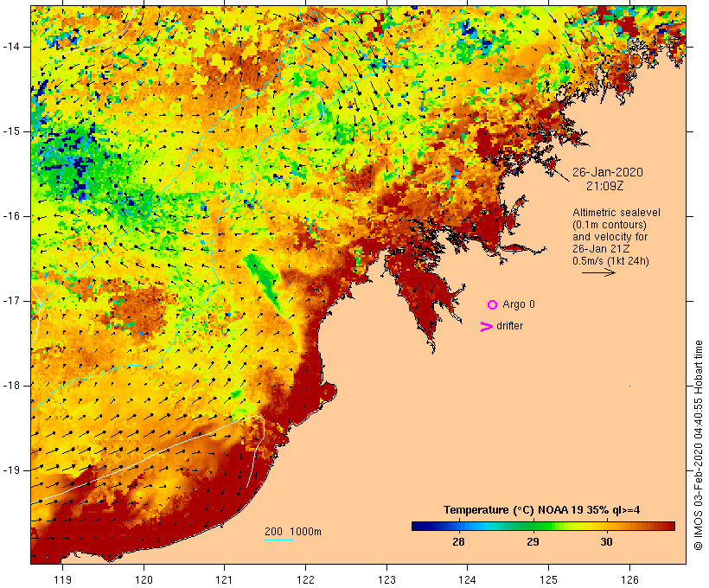
Task: Click longitude axis label 121
Action: pyautogui.click(x=224, y=579)
